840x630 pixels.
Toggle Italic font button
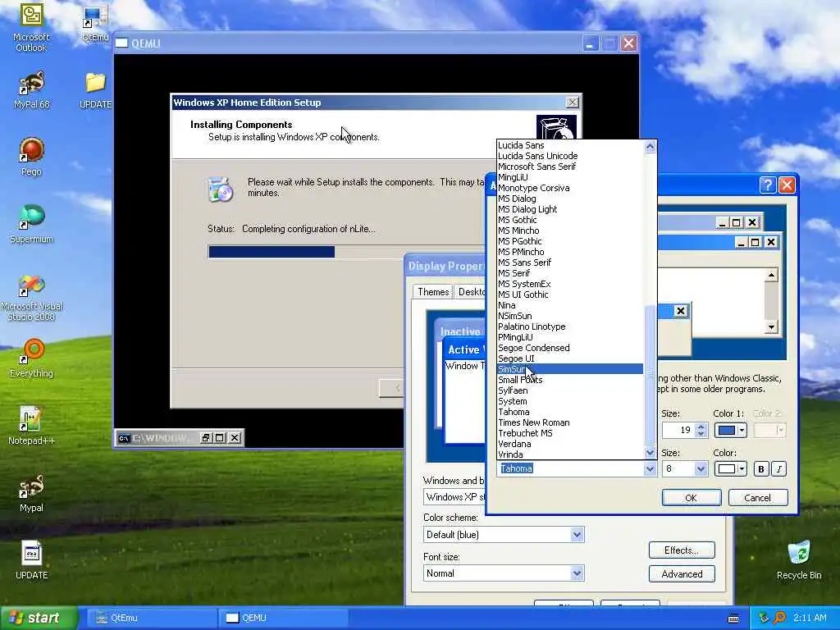(x=779, y=469)
